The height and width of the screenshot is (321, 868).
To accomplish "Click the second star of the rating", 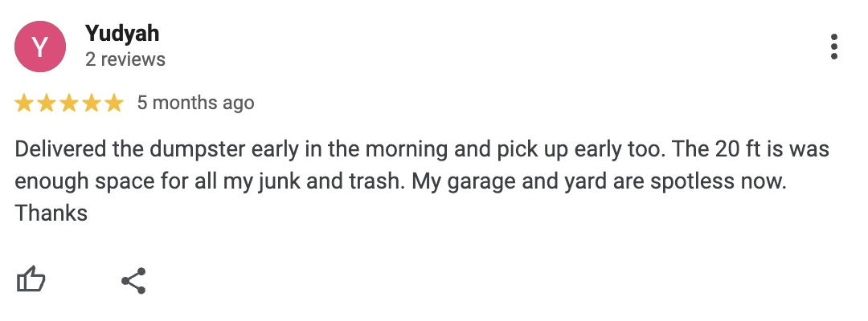I will 47,103.
